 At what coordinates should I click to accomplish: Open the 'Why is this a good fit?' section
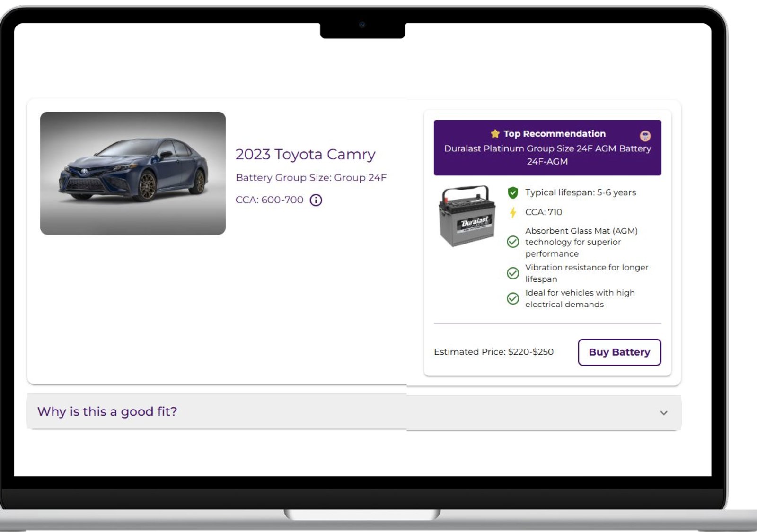(354, 412)
